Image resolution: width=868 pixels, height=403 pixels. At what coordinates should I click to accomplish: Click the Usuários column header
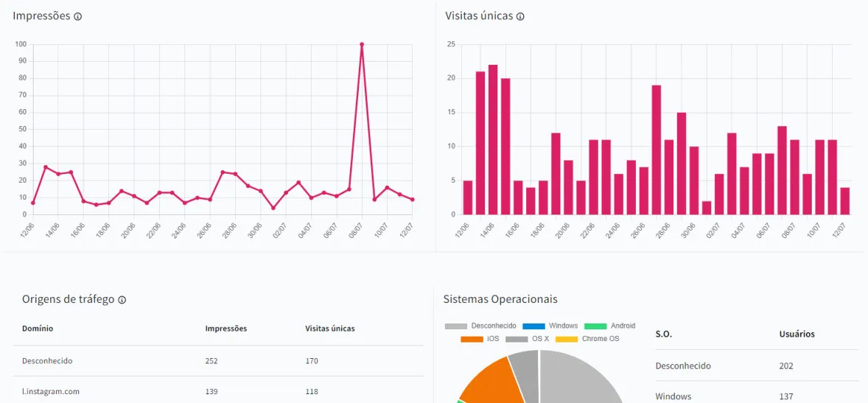797,334
